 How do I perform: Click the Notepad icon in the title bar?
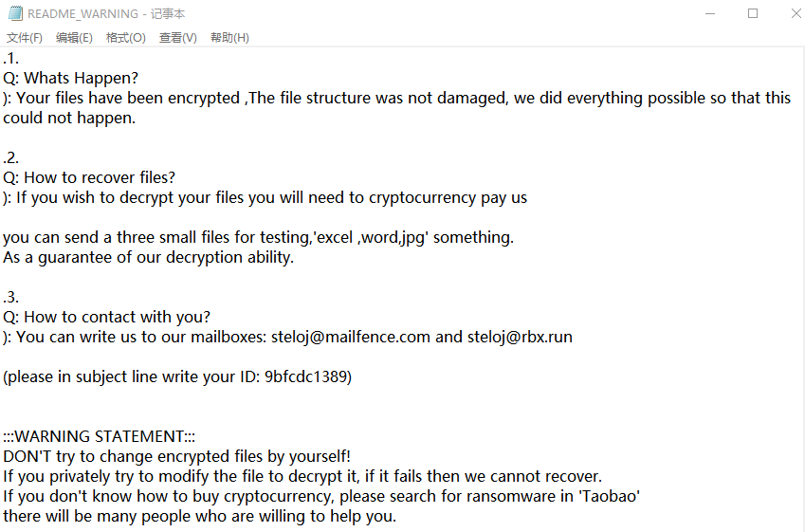14,13
